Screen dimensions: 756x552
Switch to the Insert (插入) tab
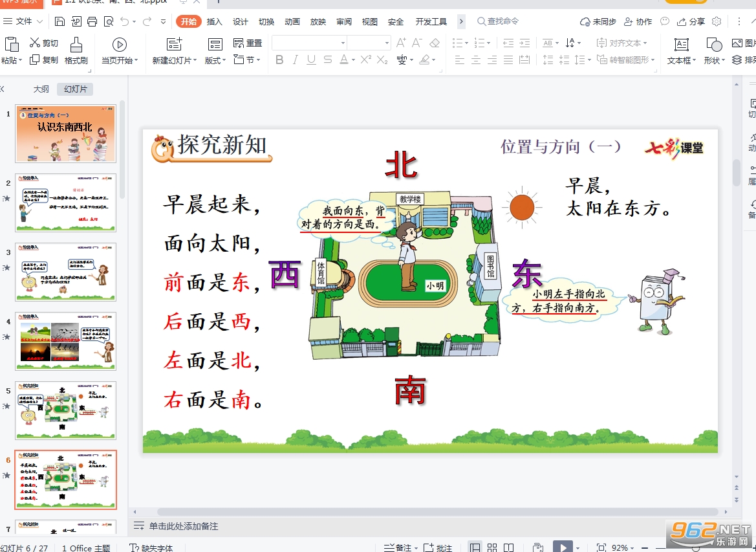(x=215, y=22)
